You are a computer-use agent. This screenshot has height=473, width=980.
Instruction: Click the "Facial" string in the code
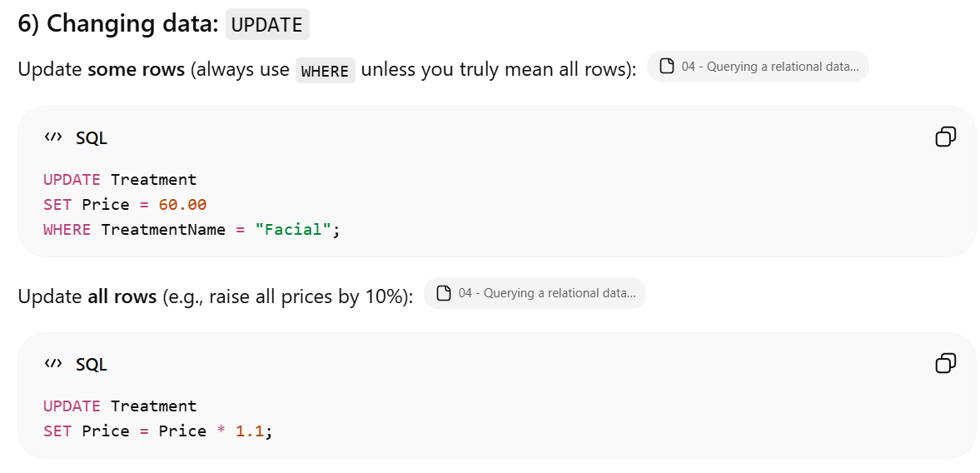click(x=293, y=230)
